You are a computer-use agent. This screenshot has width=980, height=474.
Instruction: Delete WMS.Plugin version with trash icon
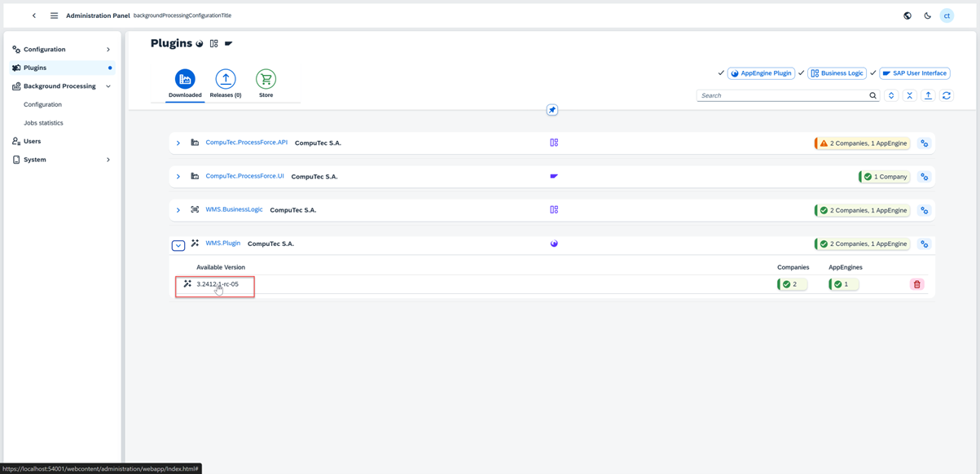coord(916,284)
